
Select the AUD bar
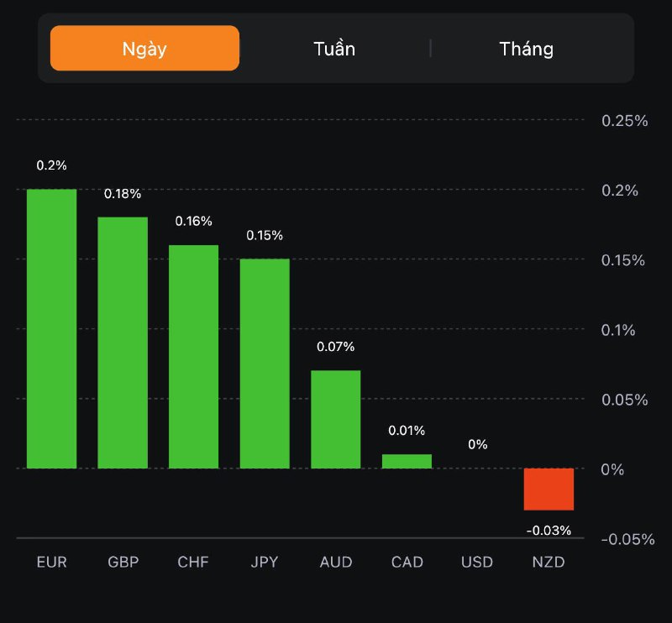point(335,419)
